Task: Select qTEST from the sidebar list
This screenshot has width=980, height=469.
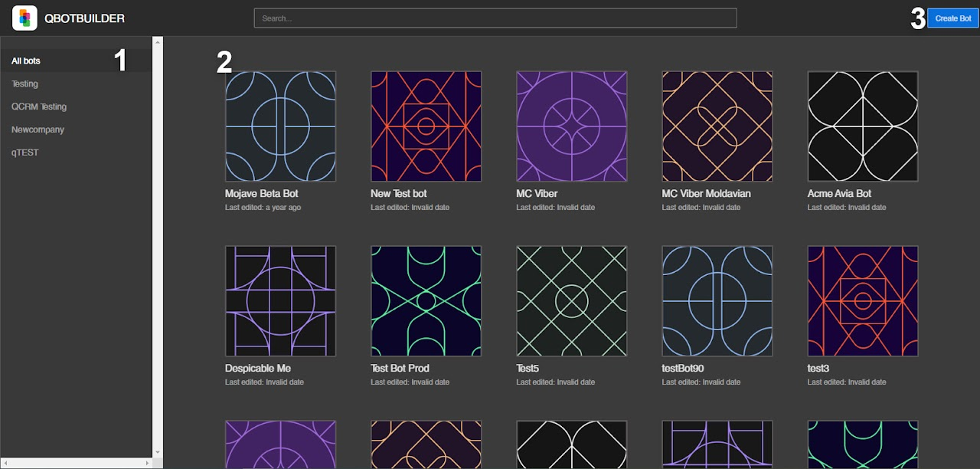Action: coord(24,153)
